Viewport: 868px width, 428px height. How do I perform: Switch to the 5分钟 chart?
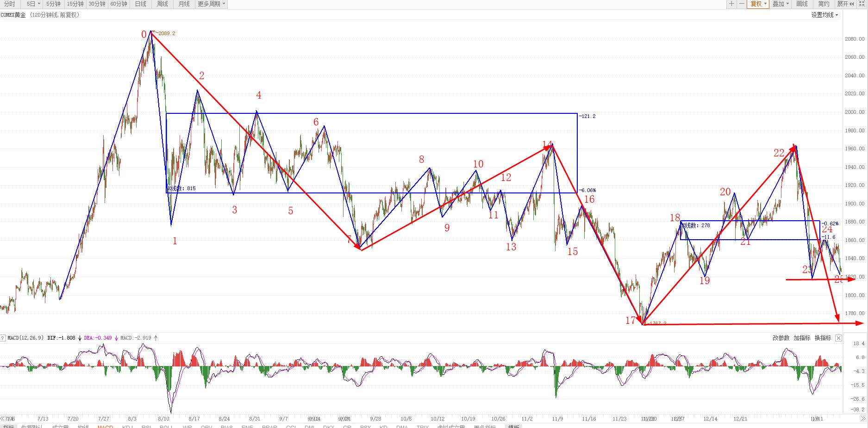tap(53, 4)
